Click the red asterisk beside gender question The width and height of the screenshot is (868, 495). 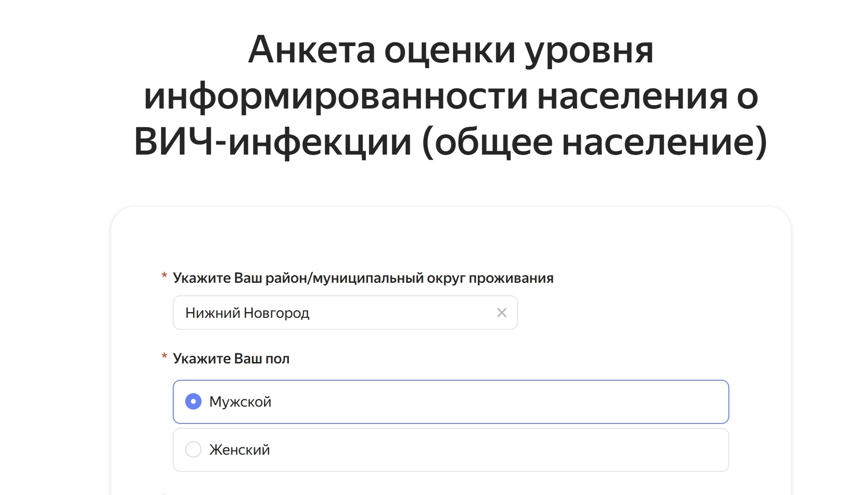coord(164,357)
